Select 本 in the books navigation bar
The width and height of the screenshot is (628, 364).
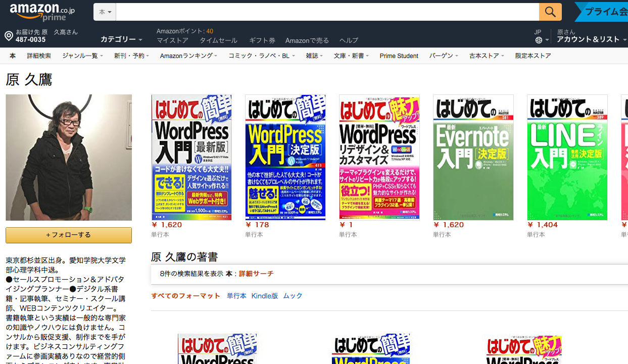click(13, 56)
